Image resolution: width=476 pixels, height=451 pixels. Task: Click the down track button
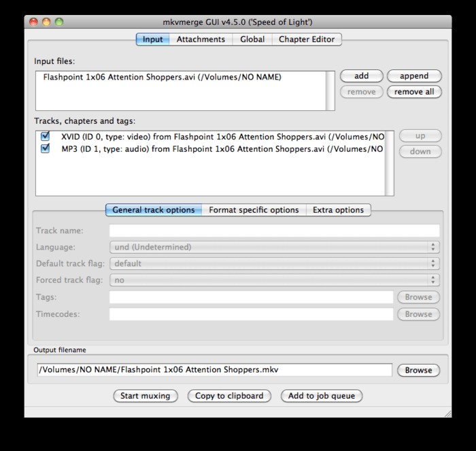(420, 151)
